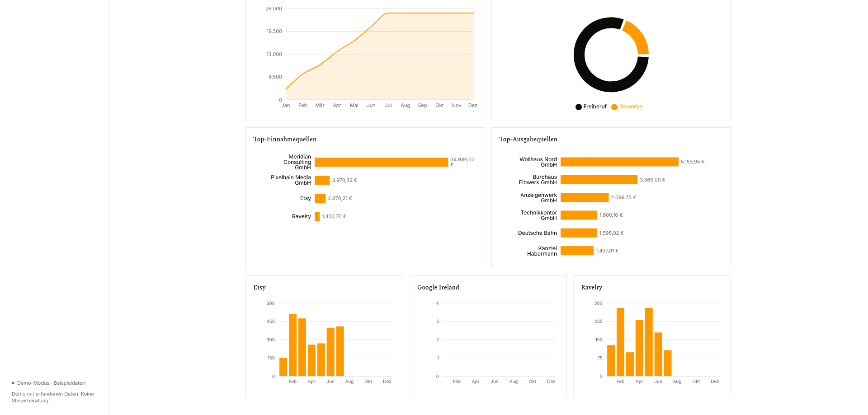
Task: Click the Bürohaus Elbwerk GmbH expense bar
Action: [x=599, y=180]
